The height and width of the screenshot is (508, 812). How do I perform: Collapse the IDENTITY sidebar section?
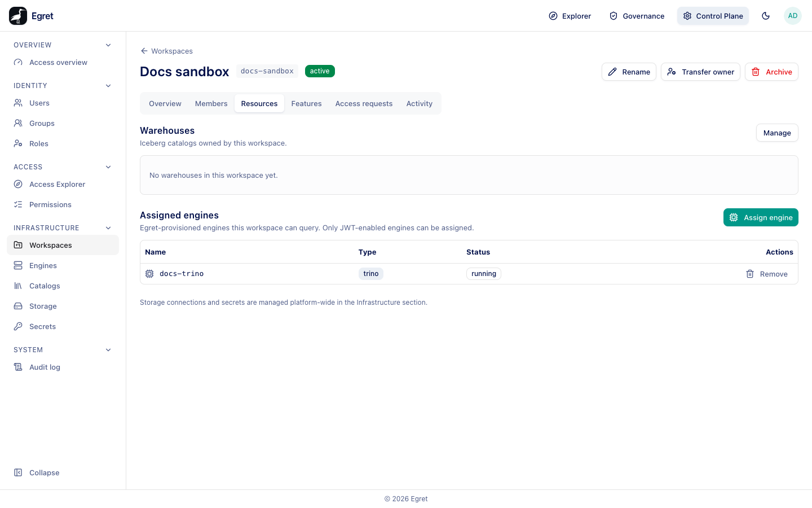[108, 86]
